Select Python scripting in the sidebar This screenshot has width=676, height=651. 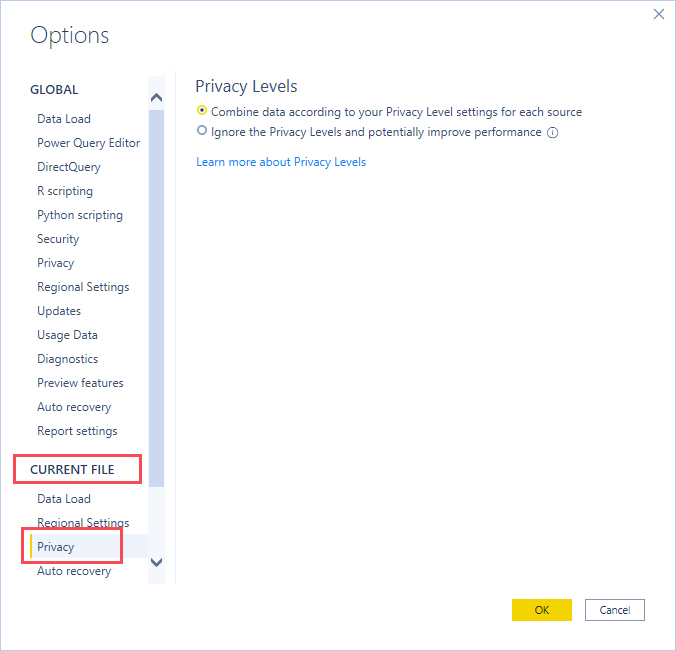tap(80, 215)
